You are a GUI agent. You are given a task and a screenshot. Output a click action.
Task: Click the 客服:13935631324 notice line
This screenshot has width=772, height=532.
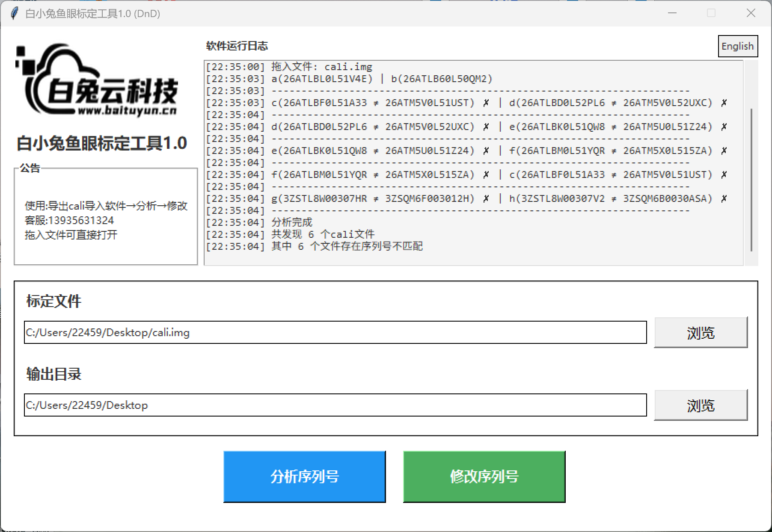point(69,220)
